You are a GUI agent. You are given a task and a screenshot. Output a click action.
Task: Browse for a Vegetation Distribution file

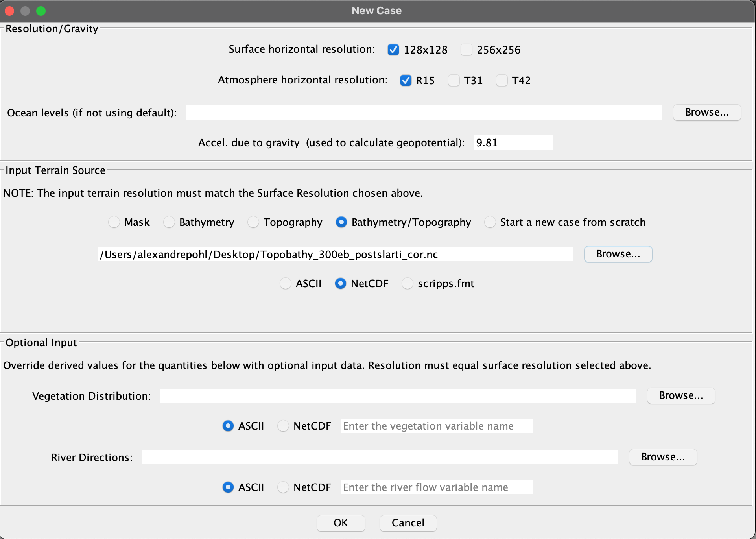click(x=681, y=396)
